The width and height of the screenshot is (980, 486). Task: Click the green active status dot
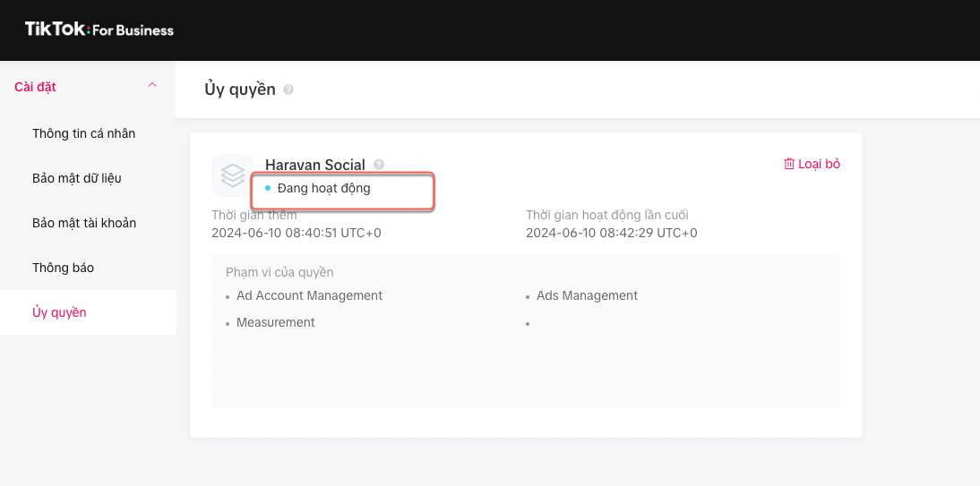point(268,189)
